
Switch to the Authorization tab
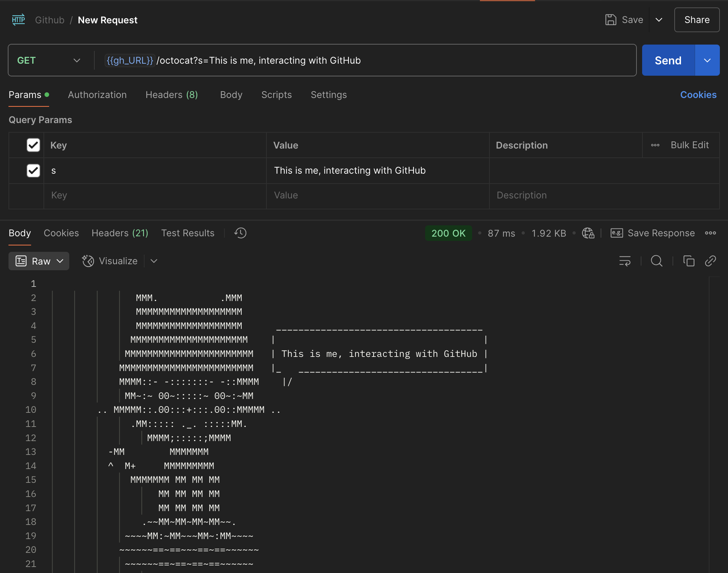tap(97, 95)
